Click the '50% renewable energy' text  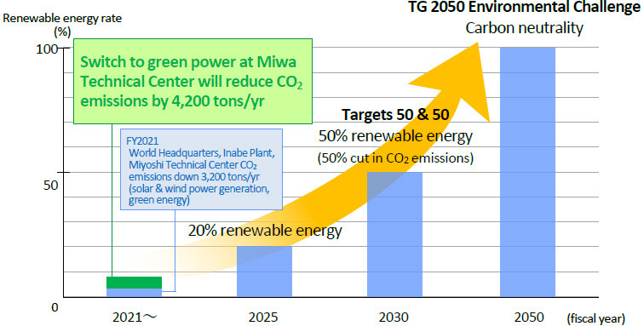pos(395,136)
